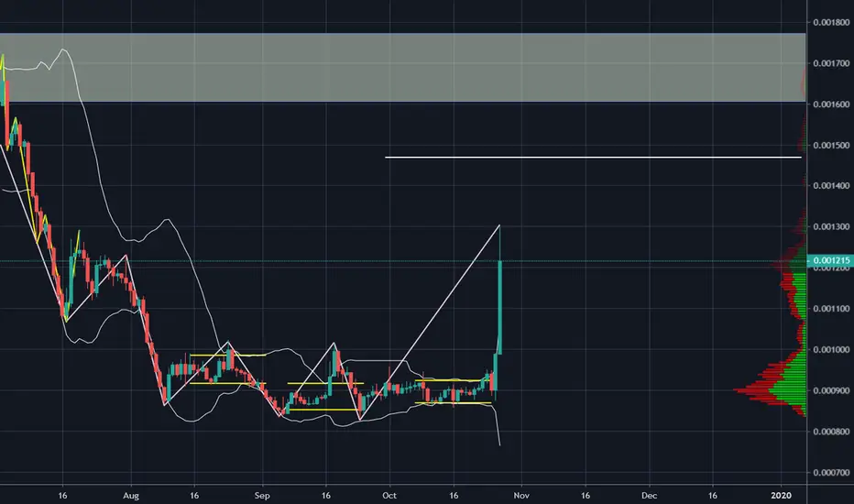Click the 0.000700 price axis label

pos(831,473)
